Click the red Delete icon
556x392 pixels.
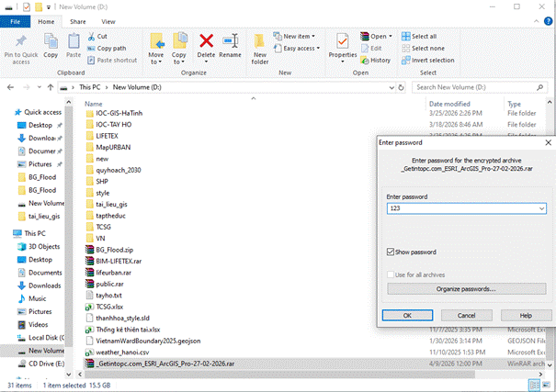point(206,41)
